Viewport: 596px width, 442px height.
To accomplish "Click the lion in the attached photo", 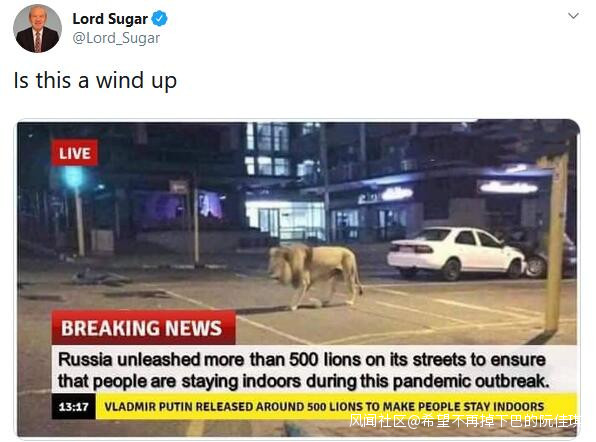I will pos(315,274).
